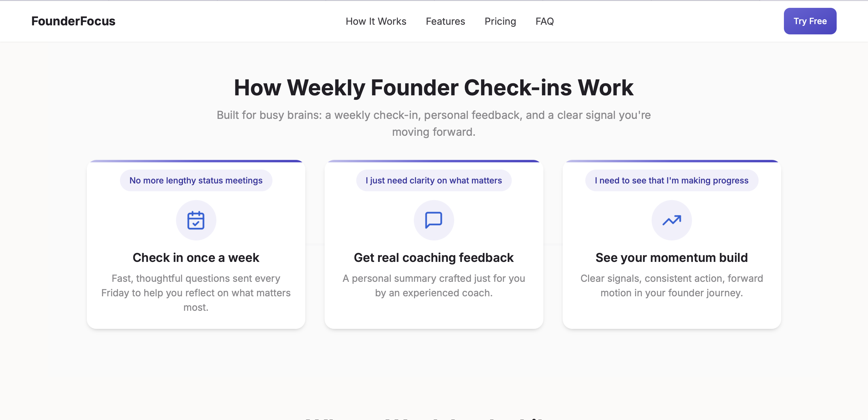Viewport: 868px width, 420px height.
Task: Click the 'I need to see that I'm making progress' pill
Action: click(x=671, y=180)
